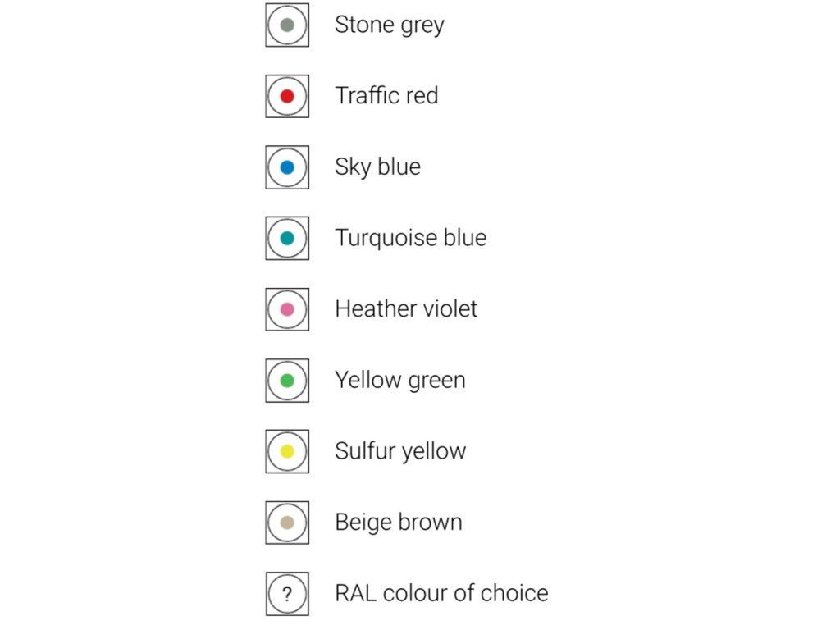840x630 pixels.
Task: Click the Stone grey label
Action: (x=390, y=25)
